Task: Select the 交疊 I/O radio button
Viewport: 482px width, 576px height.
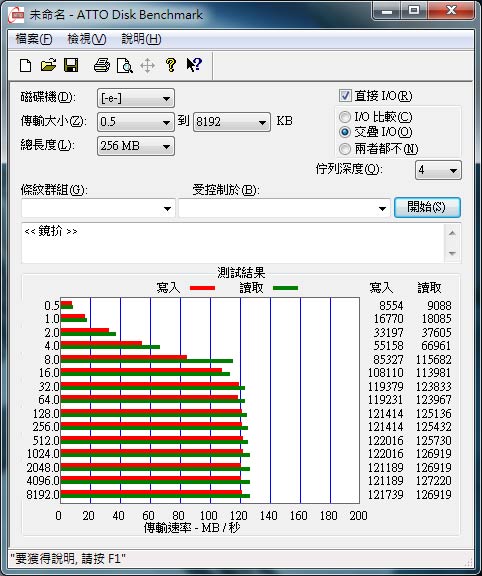Action: tap(344, 132)
